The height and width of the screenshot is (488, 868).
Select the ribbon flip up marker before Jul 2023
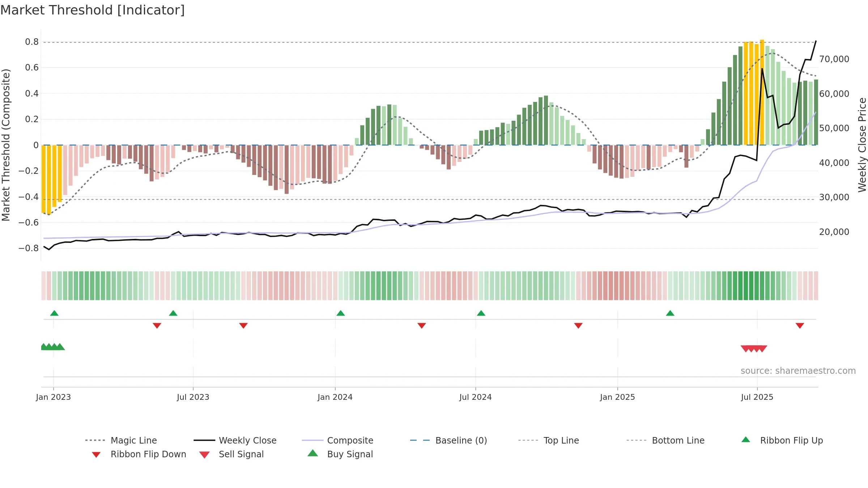pyautogui.click(x=173, y=313)
